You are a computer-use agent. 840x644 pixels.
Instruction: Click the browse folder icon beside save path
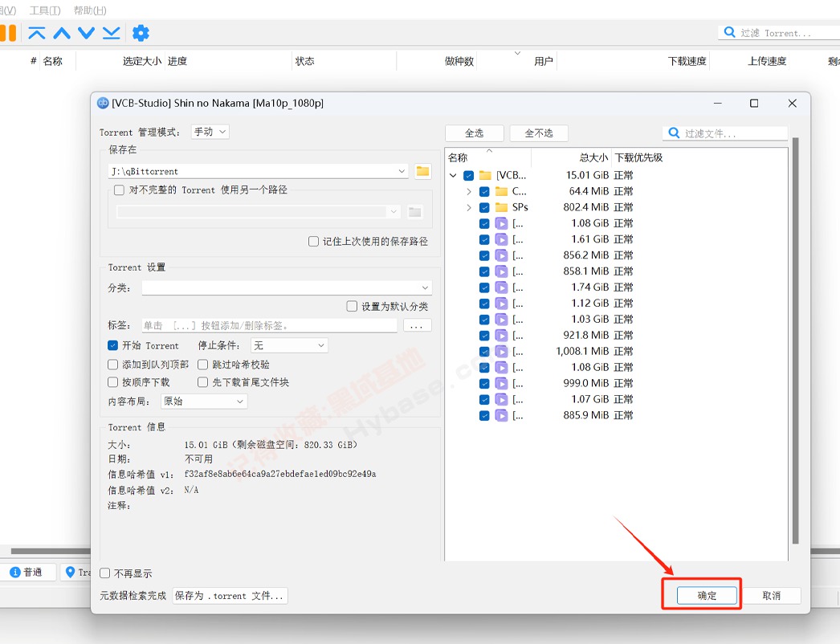click(x=422, y=171)
